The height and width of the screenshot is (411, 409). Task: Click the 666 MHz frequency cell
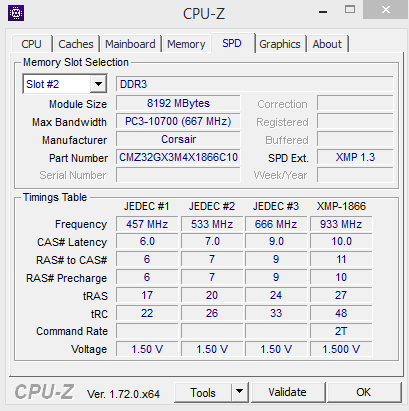coord(276,224)
